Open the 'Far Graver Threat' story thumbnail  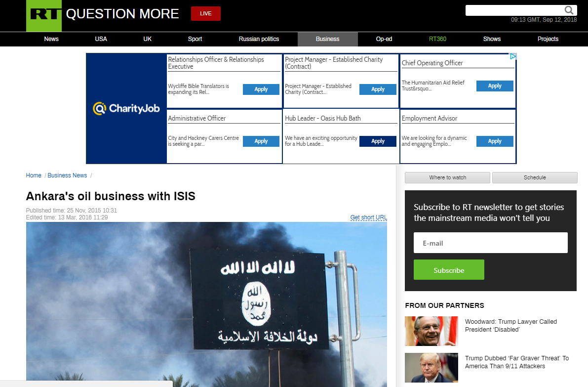(431, 368)
